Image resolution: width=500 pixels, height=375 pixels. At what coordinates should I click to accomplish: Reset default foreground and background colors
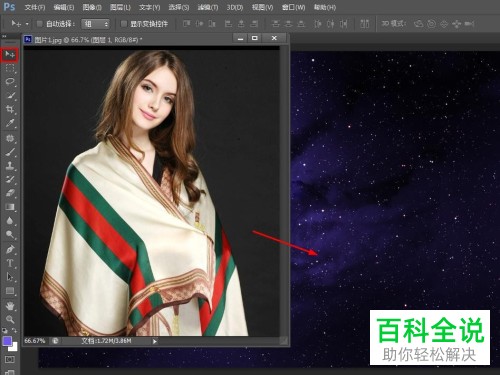(x=5, y=331)
